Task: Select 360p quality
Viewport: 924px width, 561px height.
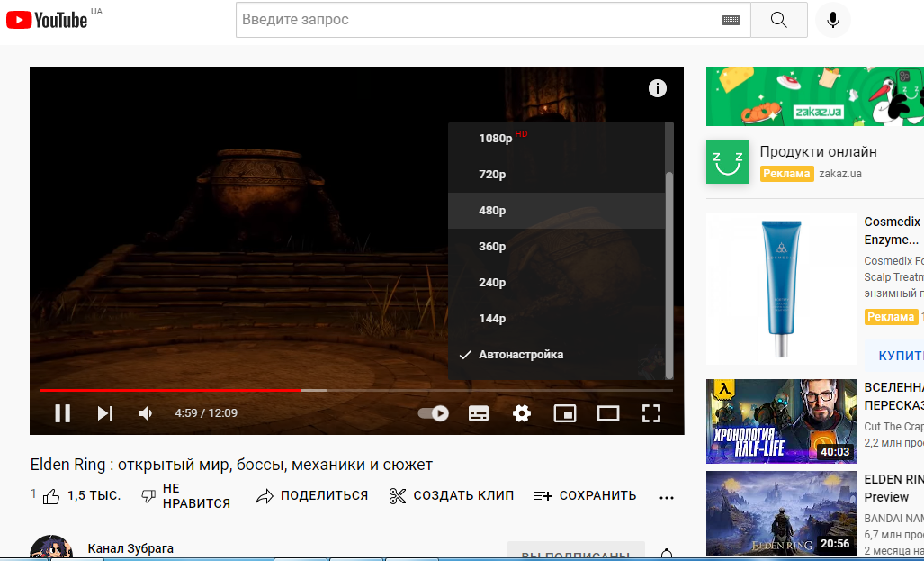Action: (x=556, y=247)
